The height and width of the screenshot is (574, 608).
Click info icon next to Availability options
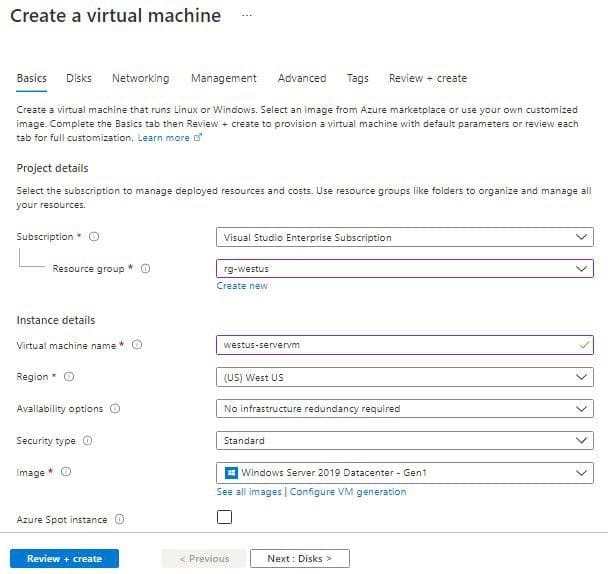coord(115,408)
